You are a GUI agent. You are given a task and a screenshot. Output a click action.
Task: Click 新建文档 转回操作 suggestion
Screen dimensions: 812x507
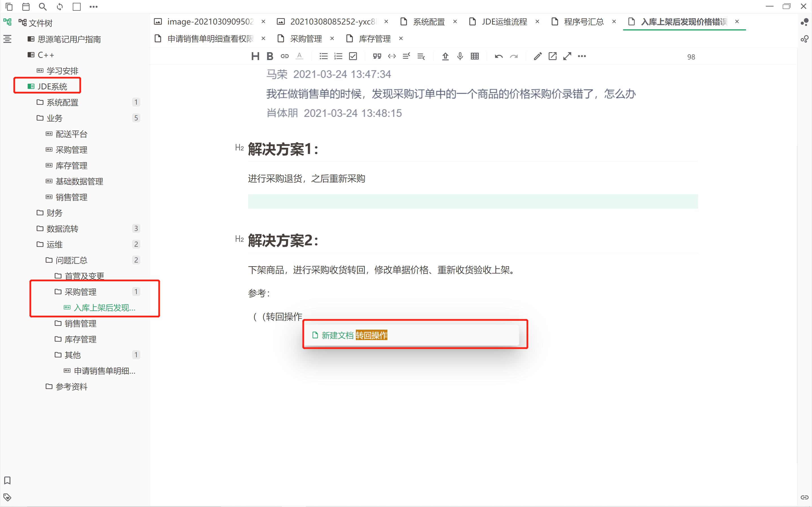coord(354,335)
